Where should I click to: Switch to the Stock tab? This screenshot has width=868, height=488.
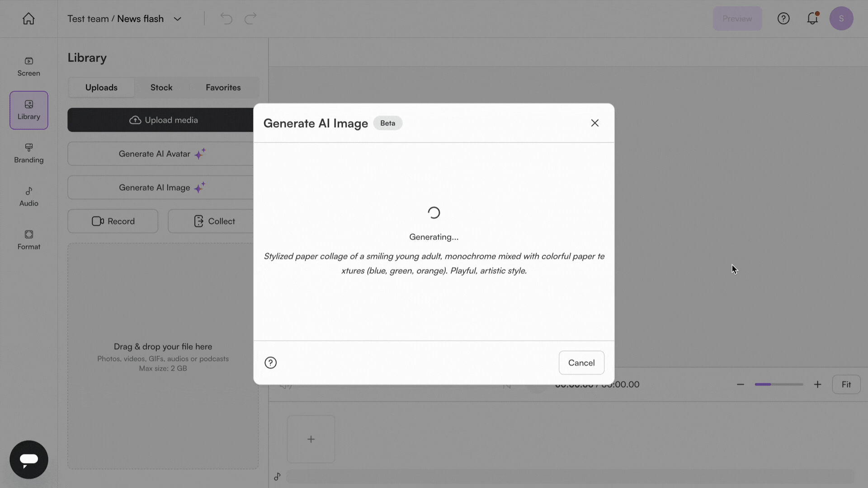tap(161, 87)
